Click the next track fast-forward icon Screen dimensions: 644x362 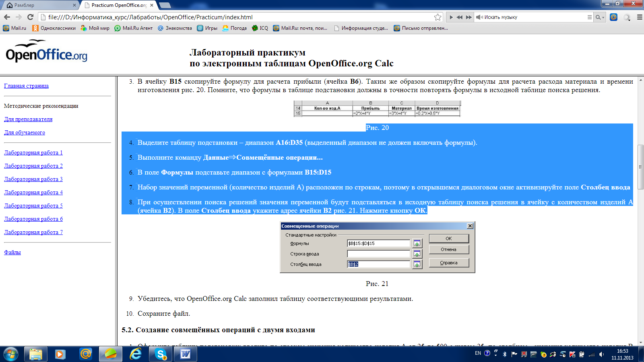469,17
